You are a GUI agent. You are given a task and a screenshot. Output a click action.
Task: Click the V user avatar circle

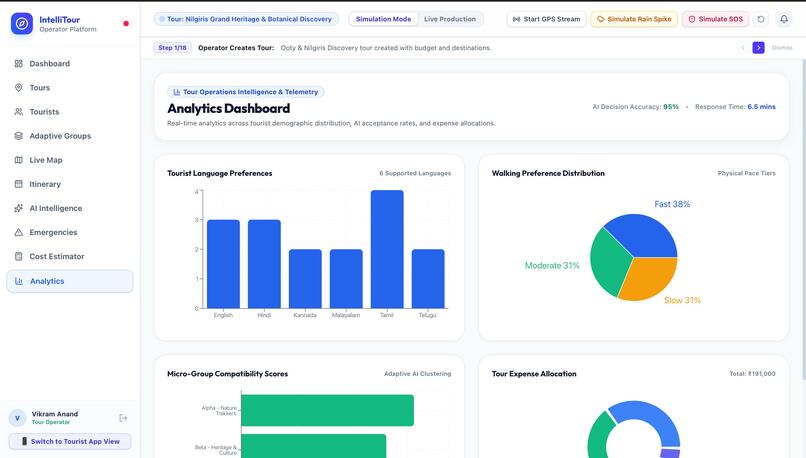click(17, 418)
